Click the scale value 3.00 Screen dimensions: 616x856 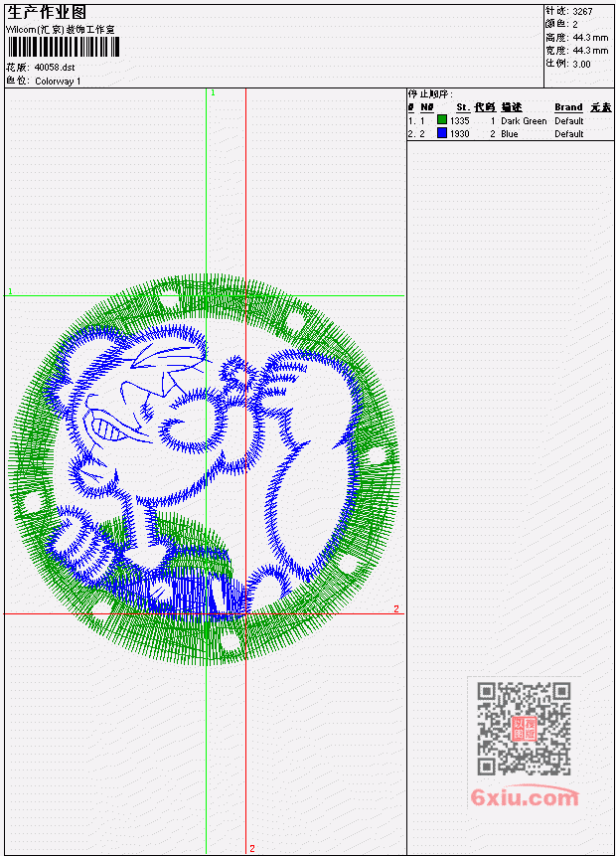[x=581, y=64]
